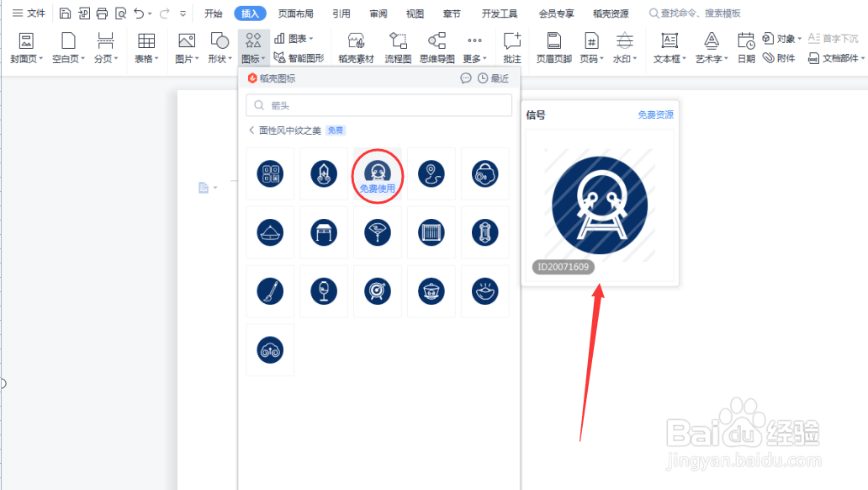Open the 章节 tab
This screenshot has height=490, width=868.
tap(452, 13)
